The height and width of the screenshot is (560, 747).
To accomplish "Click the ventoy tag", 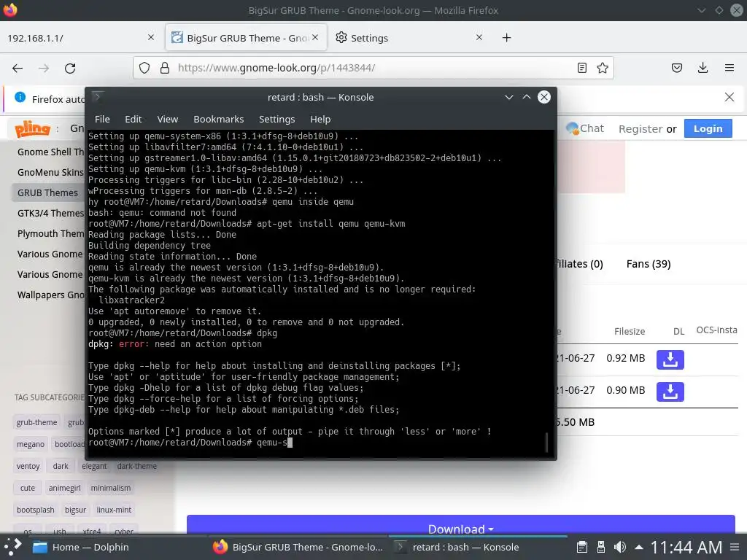I will (x=28, y=466).
